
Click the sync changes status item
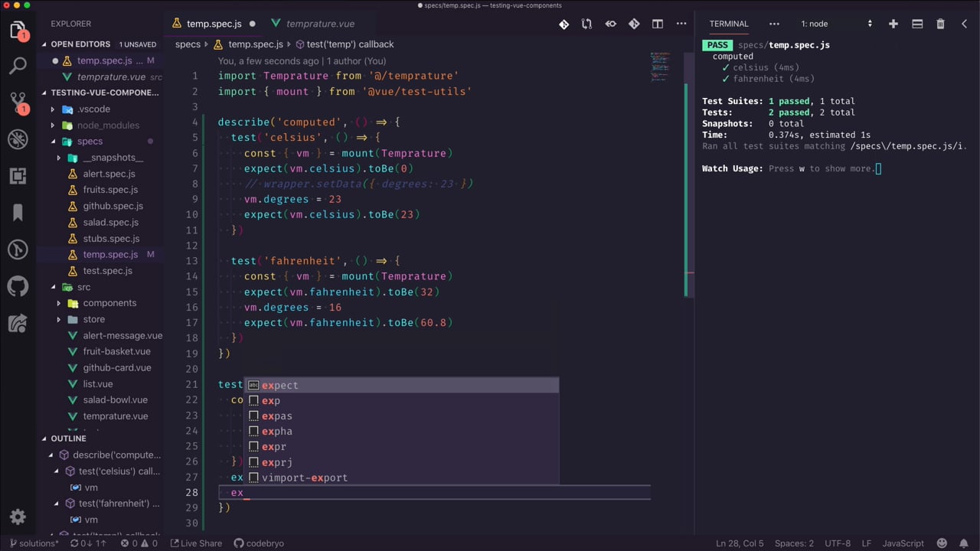click(x=88, y=543)
